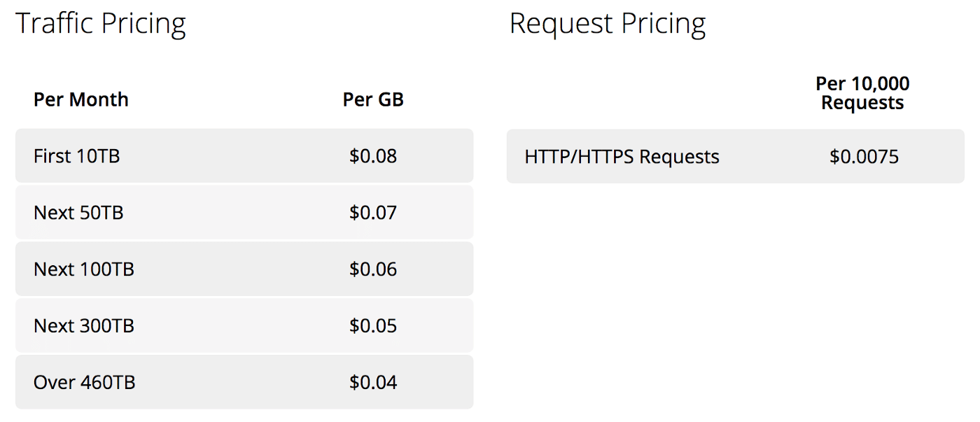
Task: Click the $0.0075 request price
Action: 864,156
